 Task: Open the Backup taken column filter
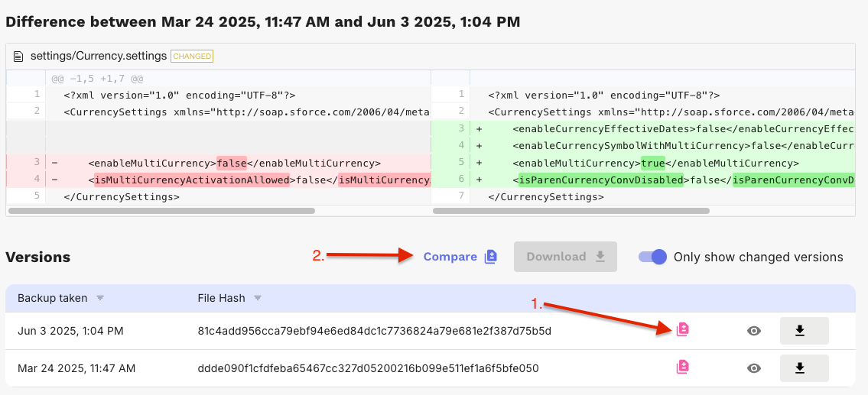click(100, 298)
